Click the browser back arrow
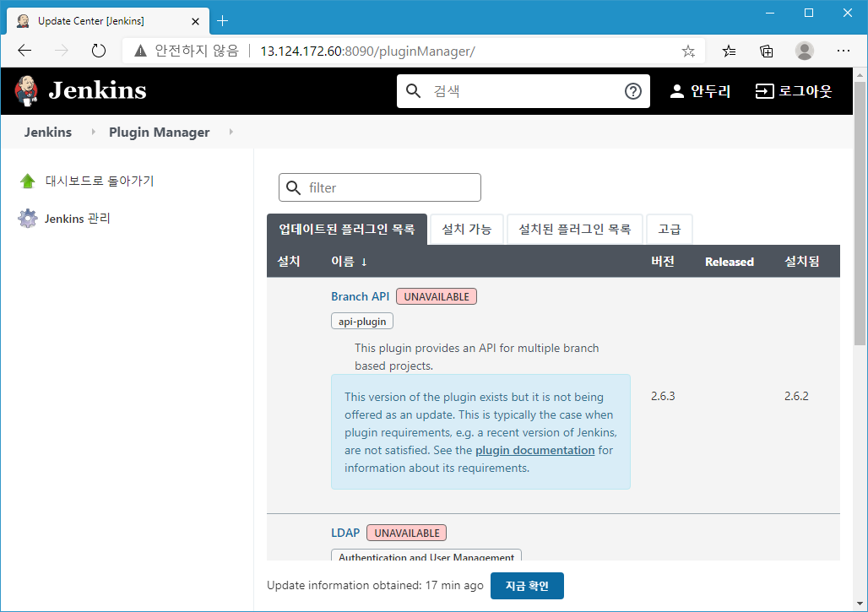Screen dimensions: 868x612 [24, 51]
